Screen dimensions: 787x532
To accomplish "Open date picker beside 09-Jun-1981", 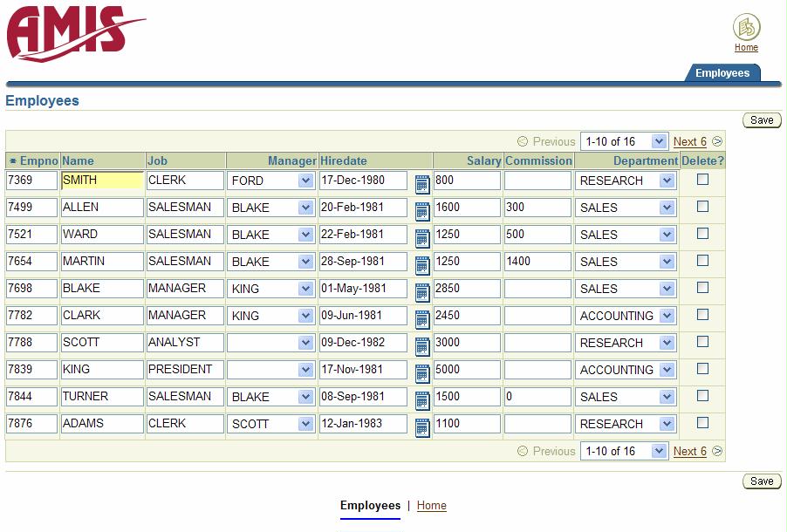I will pos(422,318).
